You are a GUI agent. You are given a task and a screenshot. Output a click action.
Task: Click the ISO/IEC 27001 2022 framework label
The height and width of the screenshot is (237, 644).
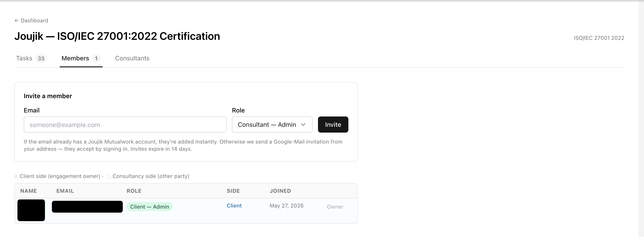point(599,38)
